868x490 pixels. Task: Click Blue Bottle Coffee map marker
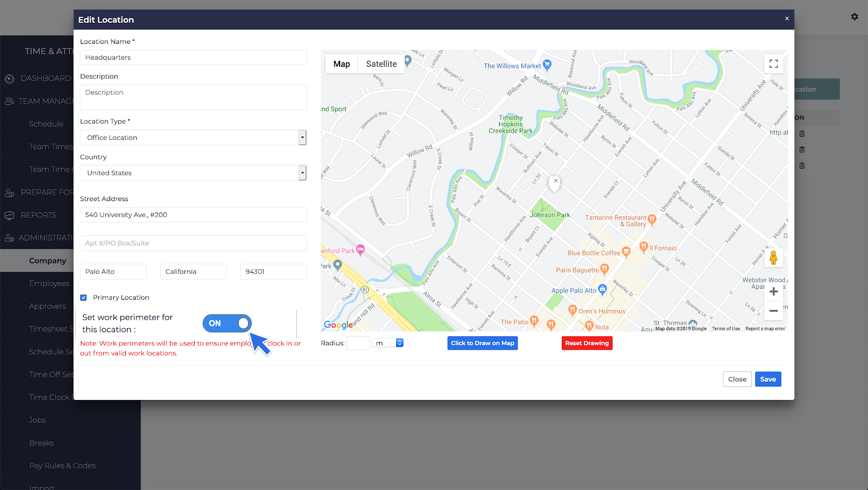tap(626, 252)
